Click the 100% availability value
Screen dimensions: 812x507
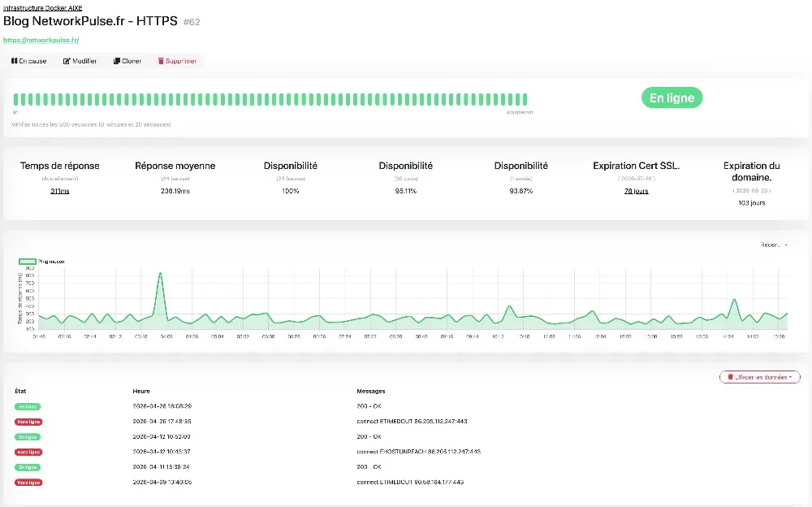(x=291, y=191)
